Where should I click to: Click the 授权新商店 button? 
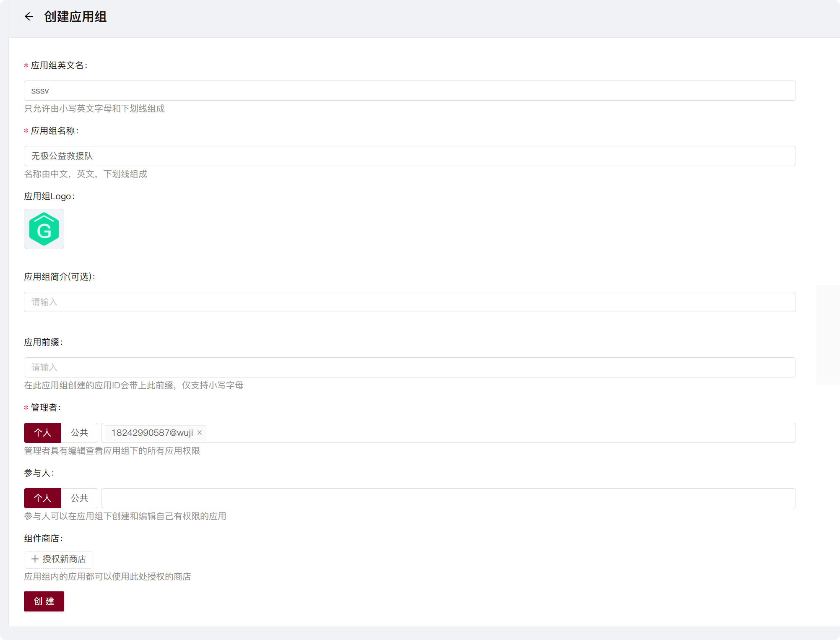[x=64, y=559]
